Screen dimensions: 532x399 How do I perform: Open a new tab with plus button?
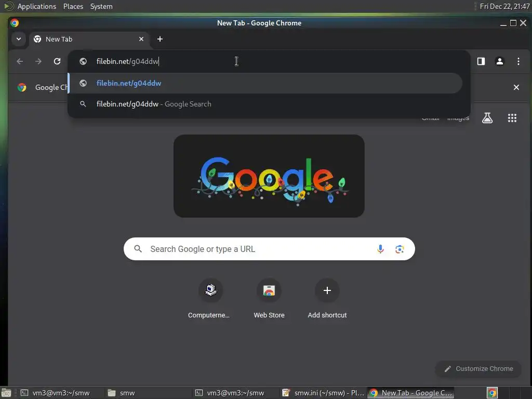point(160,39)
